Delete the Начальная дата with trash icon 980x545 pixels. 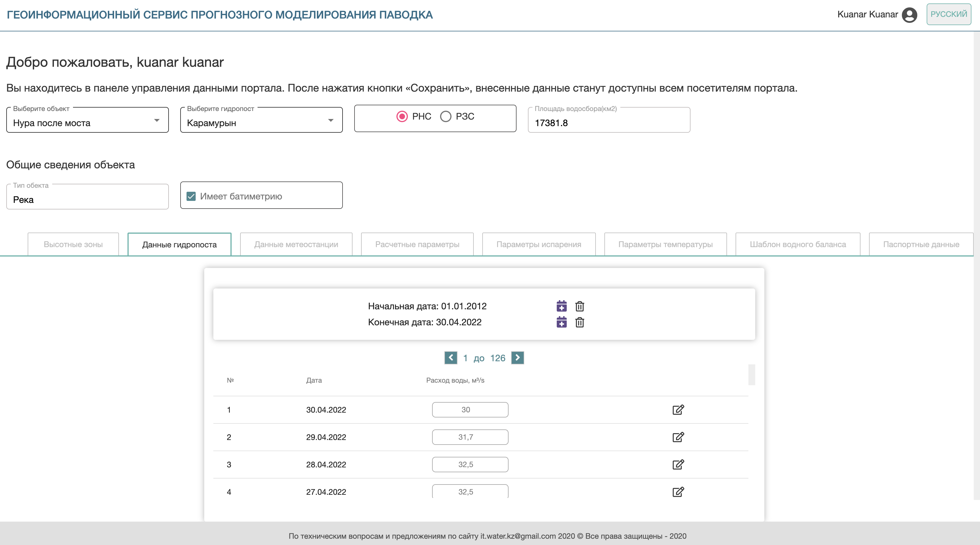pyautogui.click(x=579, y=306)
